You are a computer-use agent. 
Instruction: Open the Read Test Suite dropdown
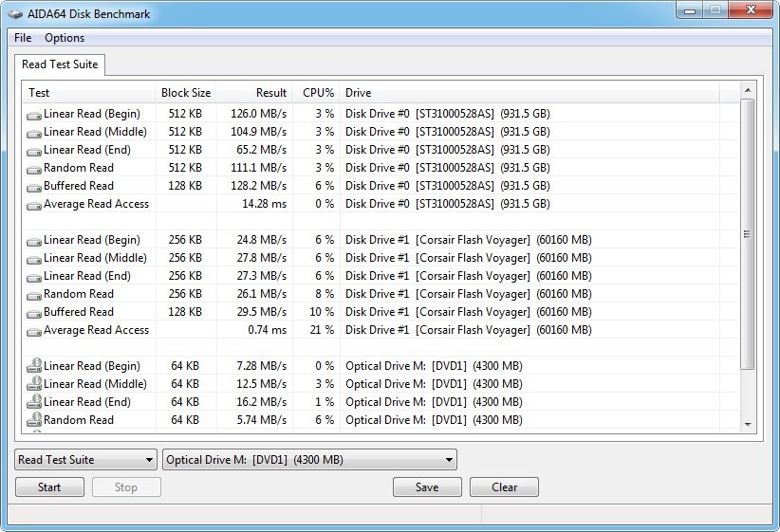[85, 460]
